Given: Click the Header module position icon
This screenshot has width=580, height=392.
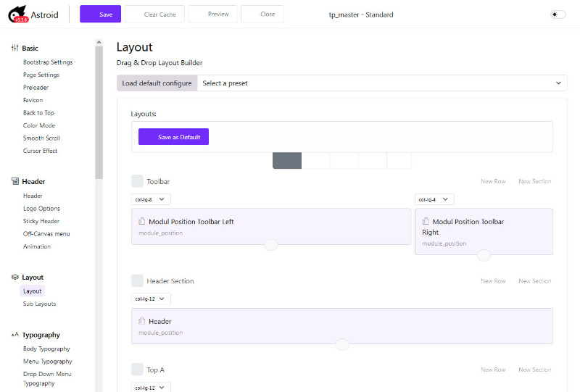Looking at the screenshot, I should coord(142,321).
